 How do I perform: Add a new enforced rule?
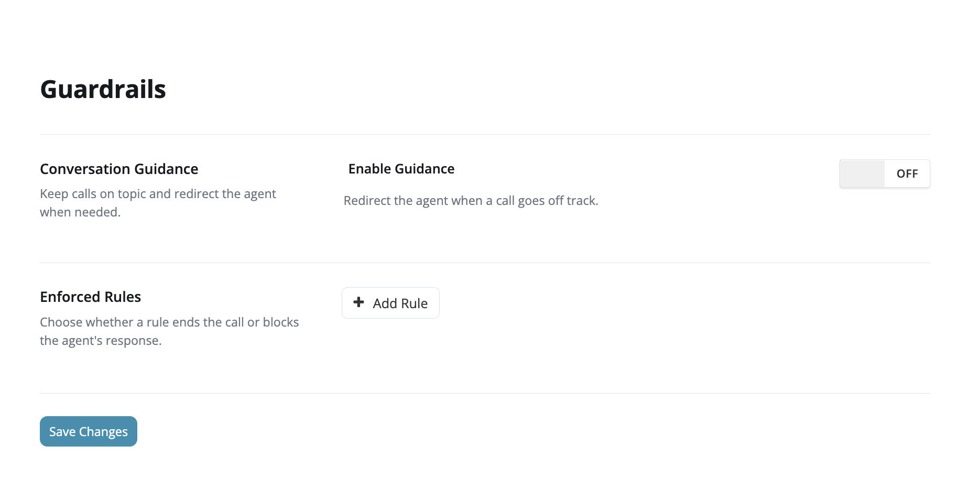390,303
